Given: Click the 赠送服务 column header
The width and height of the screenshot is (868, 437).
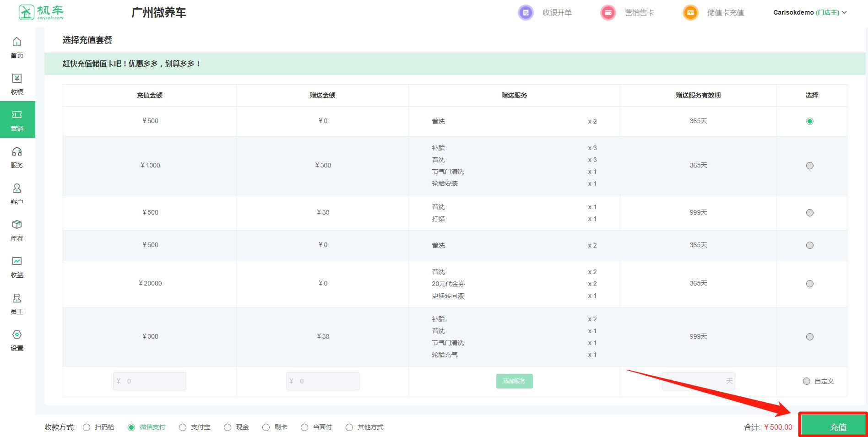Looking at the screenshot, I should click(x=515, y=95).
